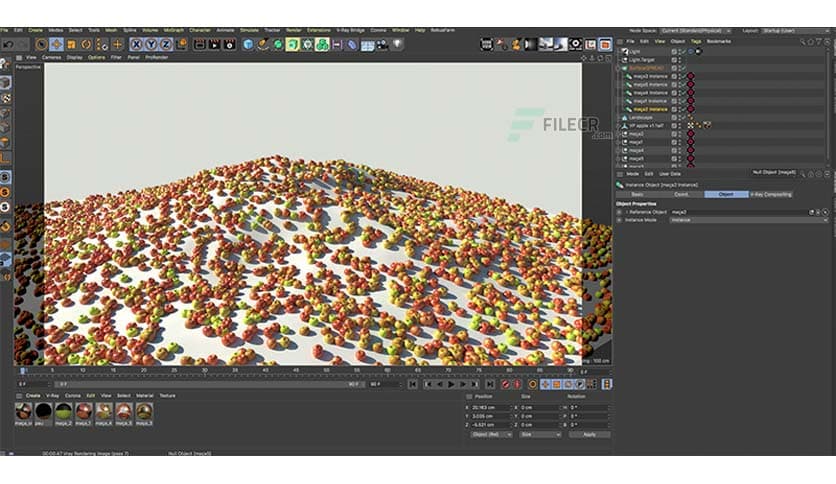Open the Node Space dropdown

click(x=696, y=31)
